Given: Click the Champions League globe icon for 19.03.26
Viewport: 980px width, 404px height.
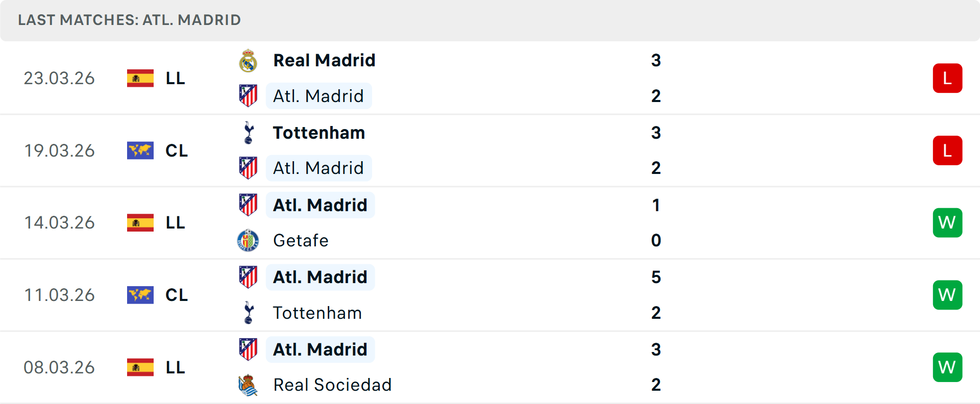Looking at the screenshot, I should (140, 150).
